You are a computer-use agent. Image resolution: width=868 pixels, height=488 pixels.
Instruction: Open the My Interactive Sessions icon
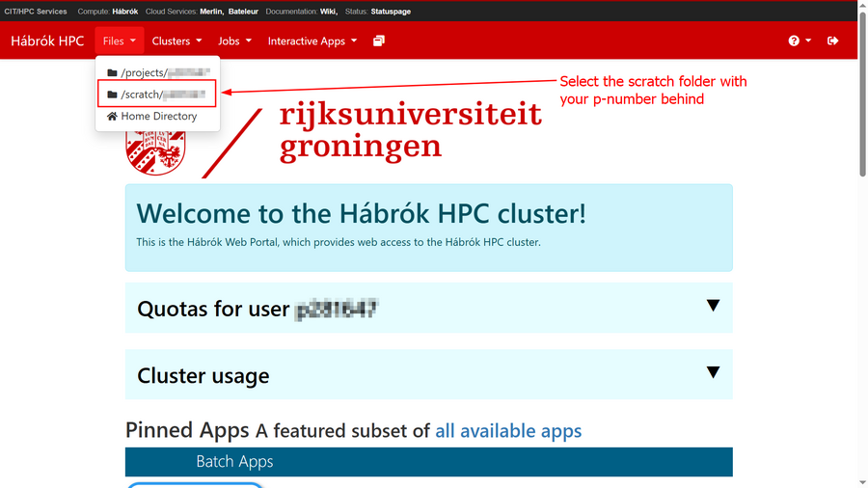[379, 41]
